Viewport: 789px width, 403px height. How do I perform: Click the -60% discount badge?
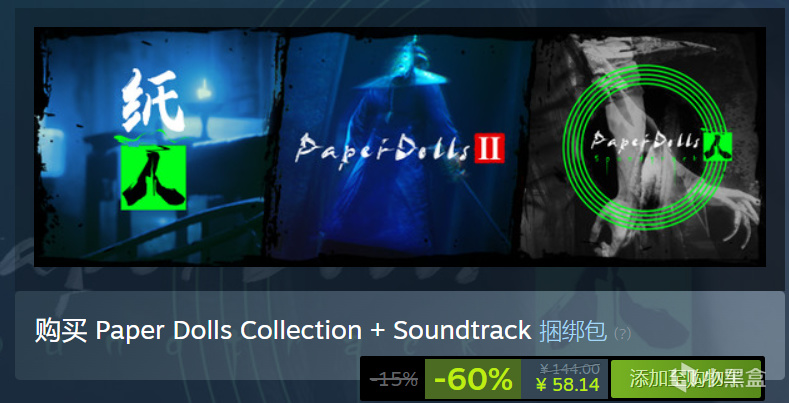(x=473, y=379)
